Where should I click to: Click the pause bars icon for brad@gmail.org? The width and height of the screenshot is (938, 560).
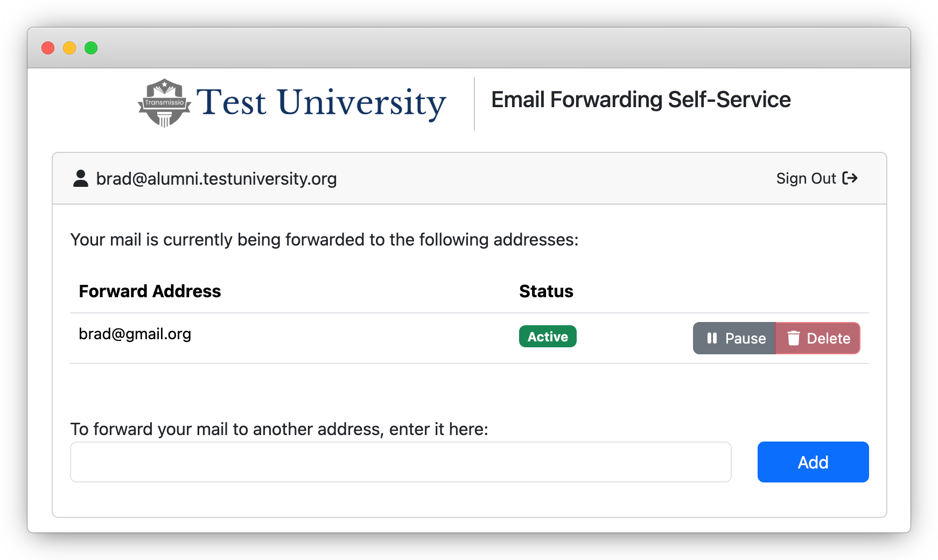(712, 338)
